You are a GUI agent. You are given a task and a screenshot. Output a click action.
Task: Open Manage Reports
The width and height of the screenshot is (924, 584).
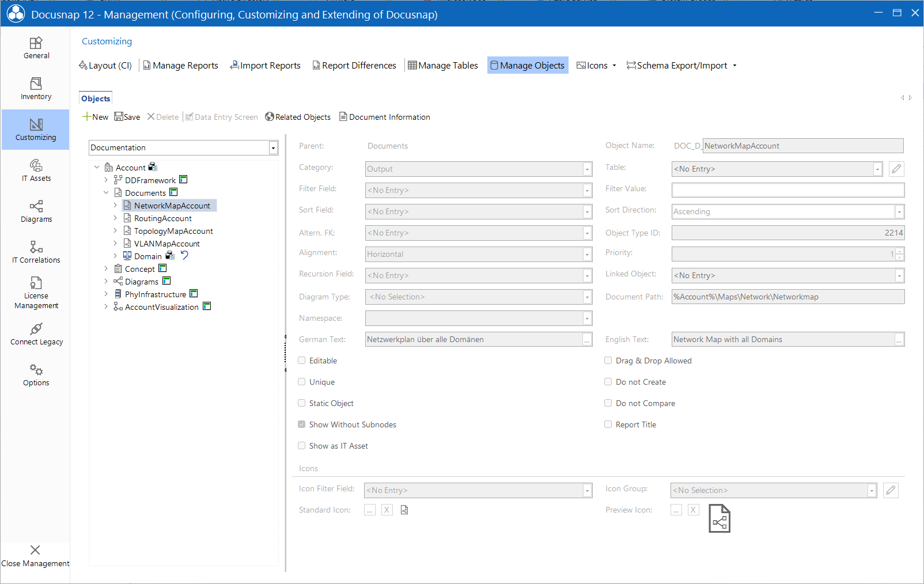click(x=181, y=66)
